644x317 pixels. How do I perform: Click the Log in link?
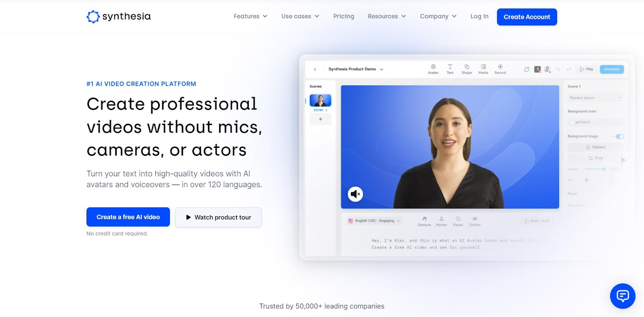[479, 17]
